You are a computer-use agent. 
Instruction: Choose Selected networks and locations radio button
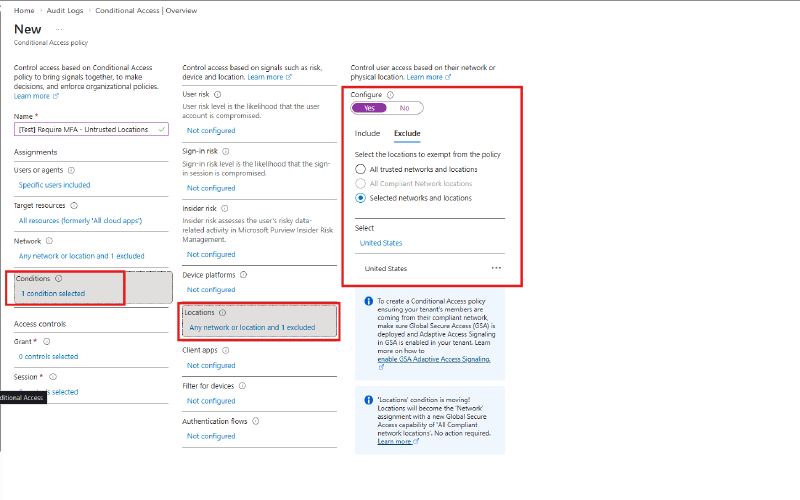point(360,198)
